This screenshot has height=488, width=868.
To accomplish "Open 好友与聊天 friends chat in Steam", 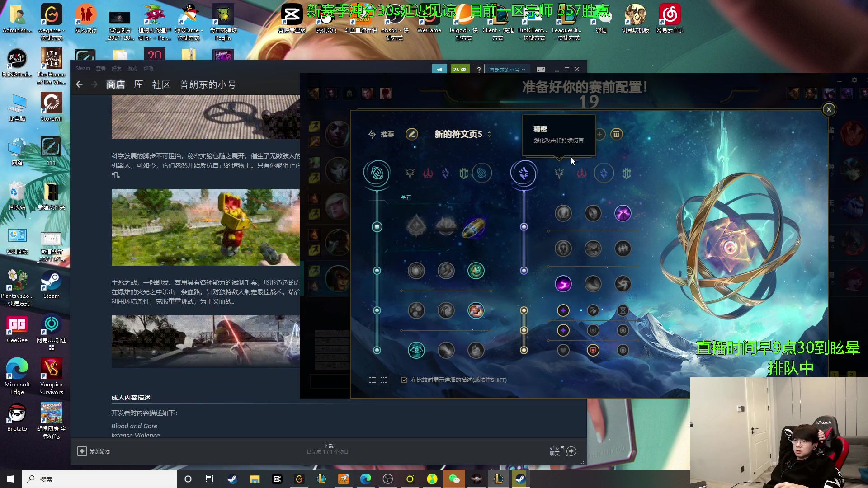I will coord(562,451).
